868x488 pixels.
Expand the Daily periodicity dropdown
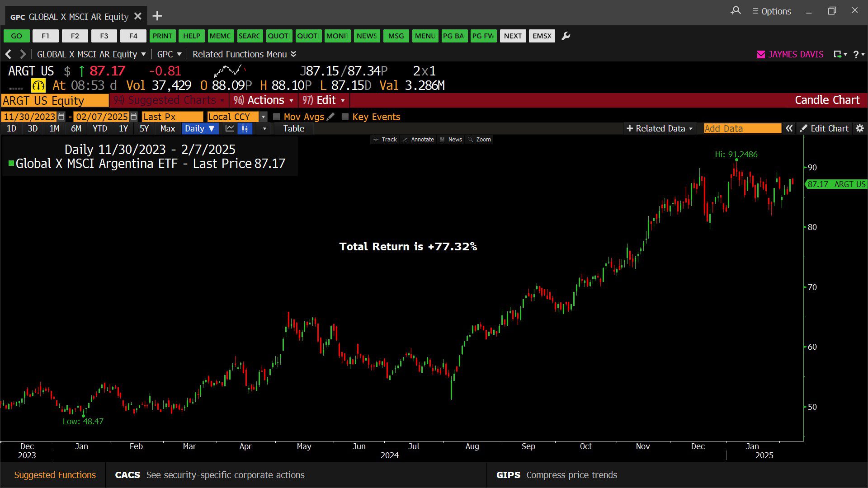[x=200, y=129]
